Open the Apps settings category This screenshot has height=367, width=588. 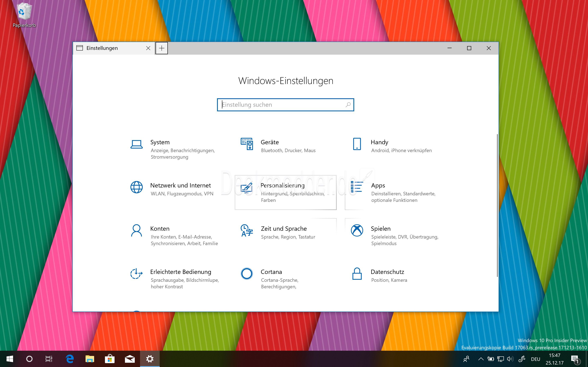click(x=378, y=186)
